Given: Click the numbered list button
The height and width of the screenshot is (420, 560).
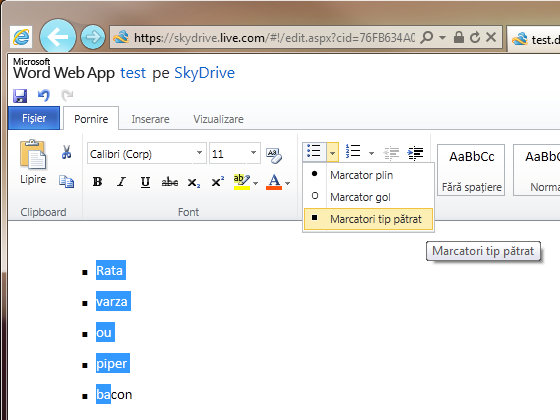Looking at the screenshot, I should click(353, 152).
